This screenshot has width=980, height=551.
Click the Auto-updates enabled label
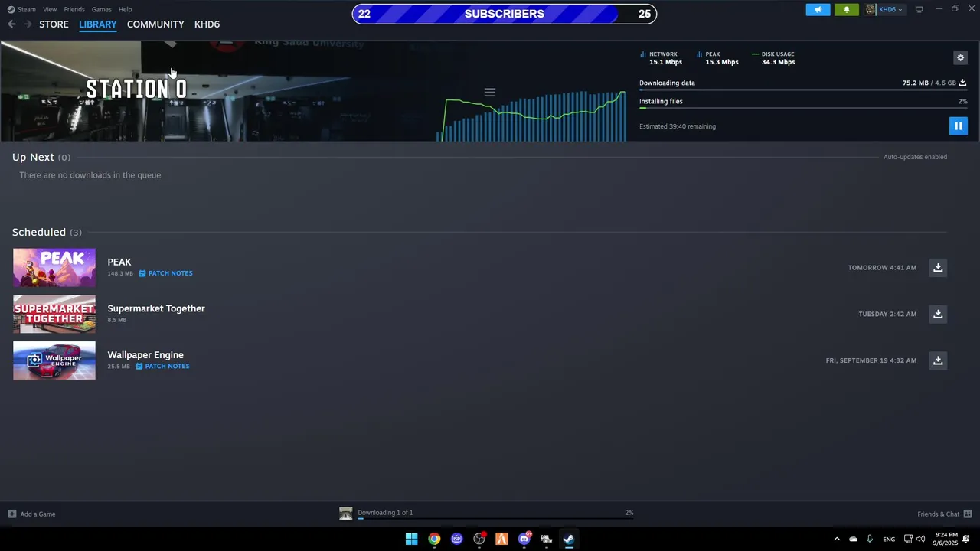pyautogui.click(x=915, y=157)
